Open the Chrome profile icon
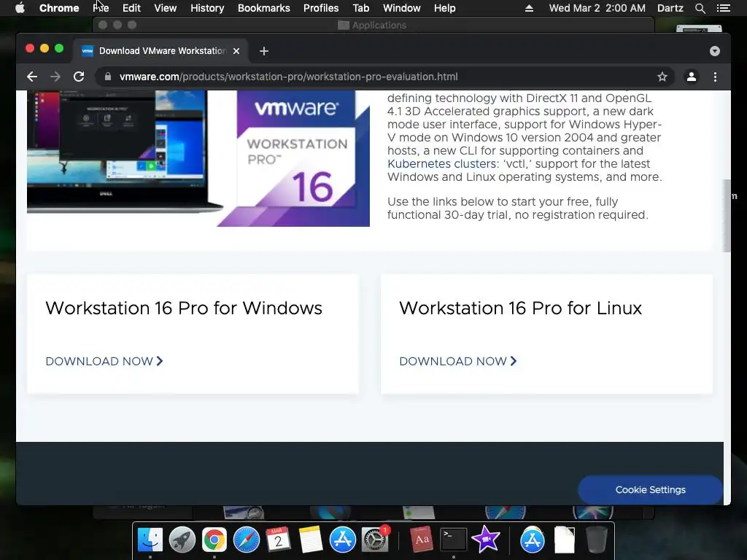 (x=692, y=77)
